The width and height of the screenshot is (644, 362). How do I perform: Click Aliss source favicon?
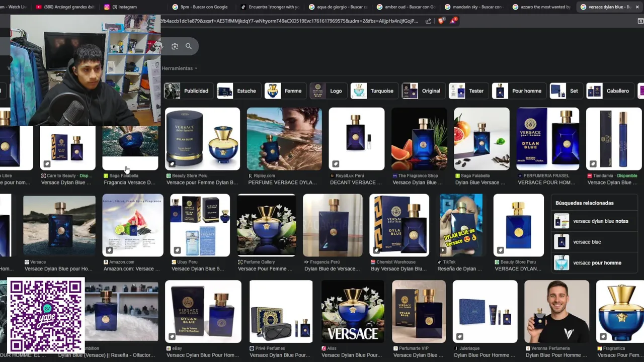click(x=324, y=348)
